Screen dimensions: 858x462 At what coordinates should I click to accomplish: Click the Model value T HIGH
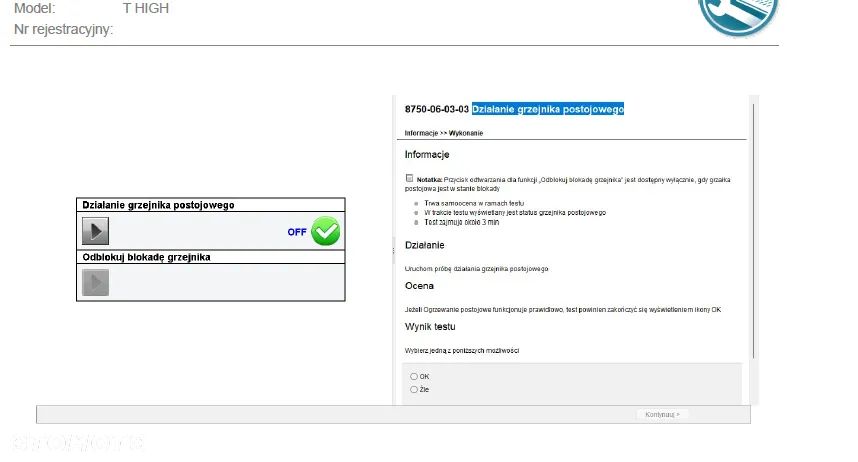(x=145, y=8)
